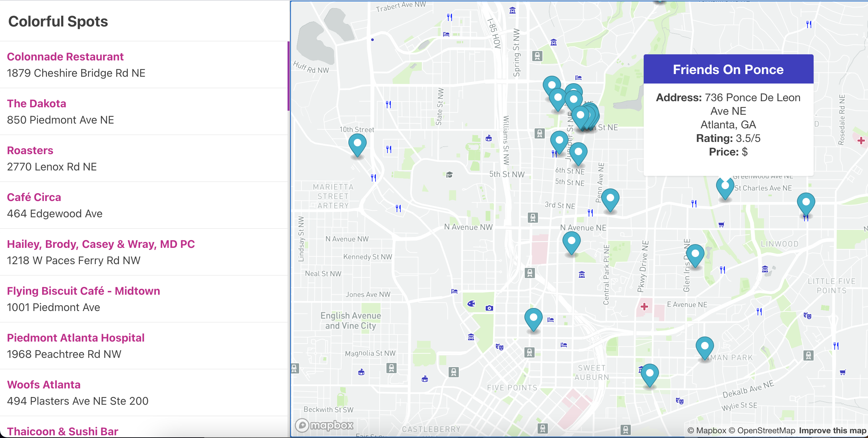868x438 pixels.
Task: Click the 1968 Peachtree Rd NW address
Action: (64, 354)
